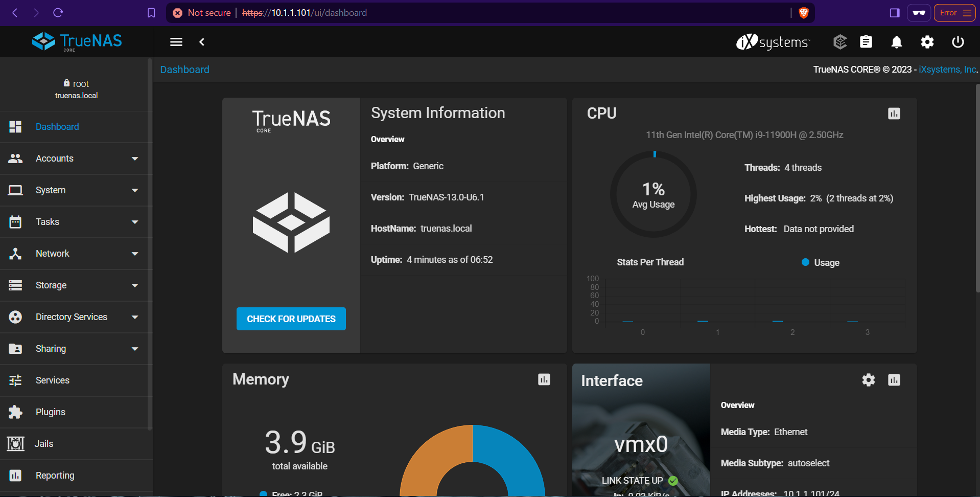Image resolution: width=980 pixels, height=497 pixels.
Task: Click the Plugins puzzle piece icon
Action: [15, 412]
